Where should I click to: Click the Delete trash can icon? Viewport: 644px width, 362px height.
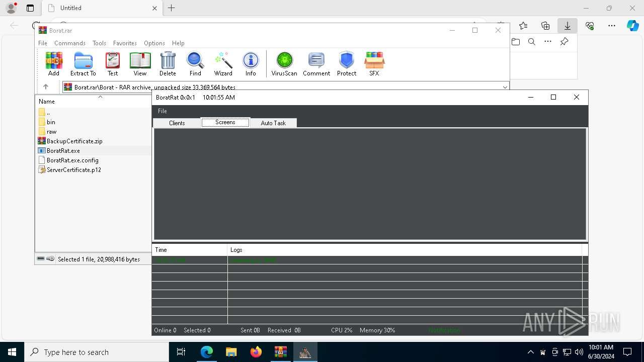pyautogui.click(x=168, y=64)
